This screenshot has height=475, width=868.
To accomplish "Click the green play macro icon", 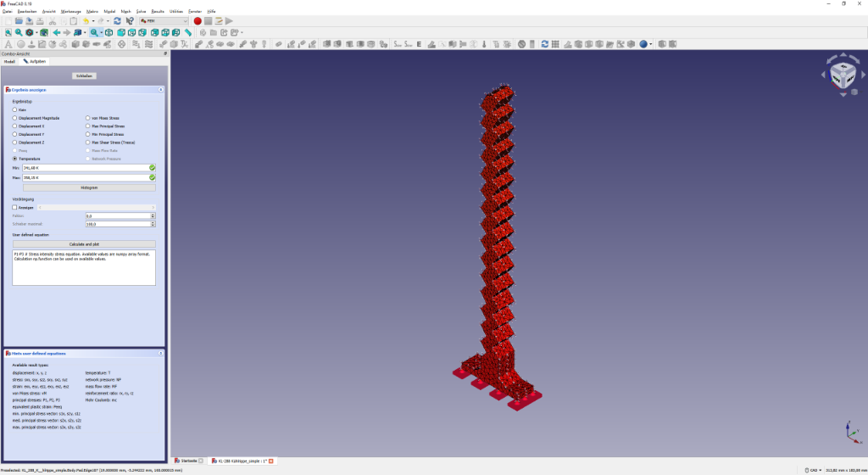I will pos(229,20).
